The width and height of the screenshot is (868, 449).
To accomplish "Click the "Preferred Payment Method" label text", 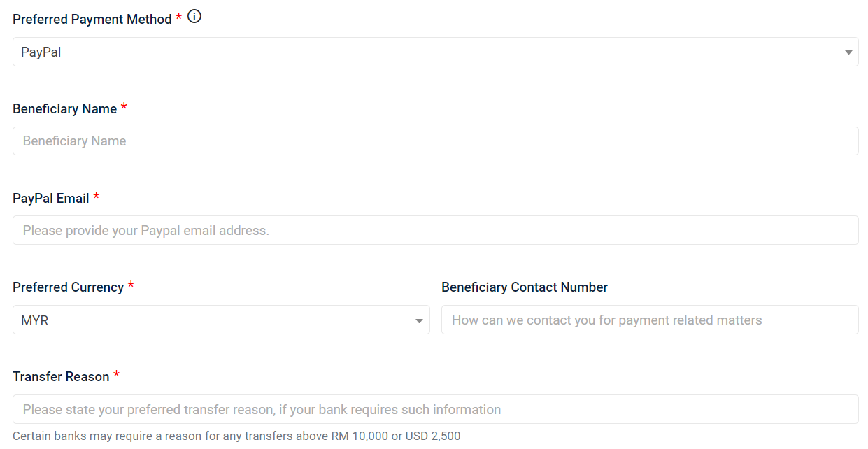I will point(92,20).
